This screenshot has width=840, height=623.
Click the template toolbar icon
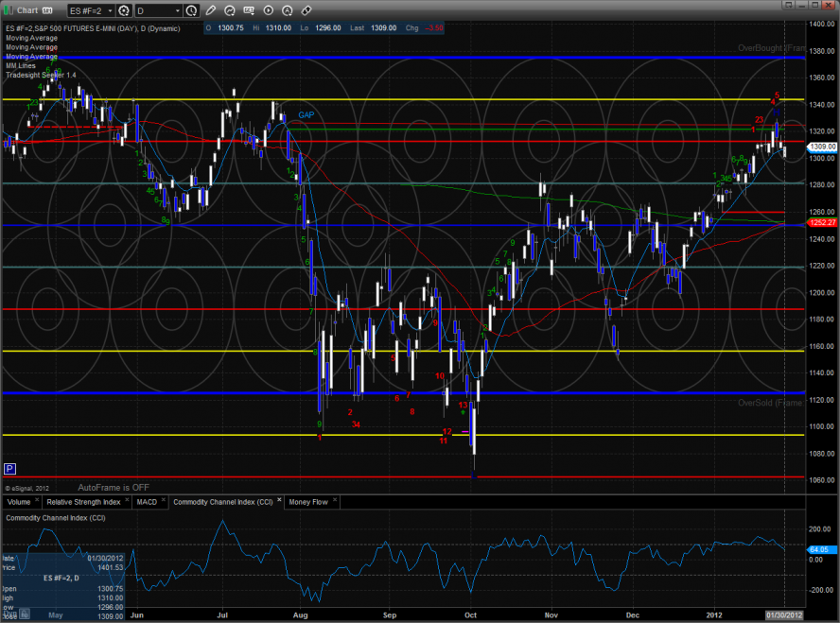click(249, 10)
